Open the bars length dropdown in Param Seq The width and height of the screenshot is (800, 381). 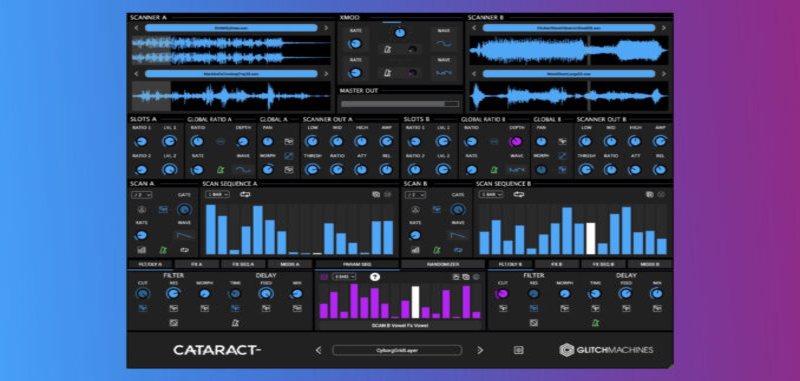tap(344, 276)
